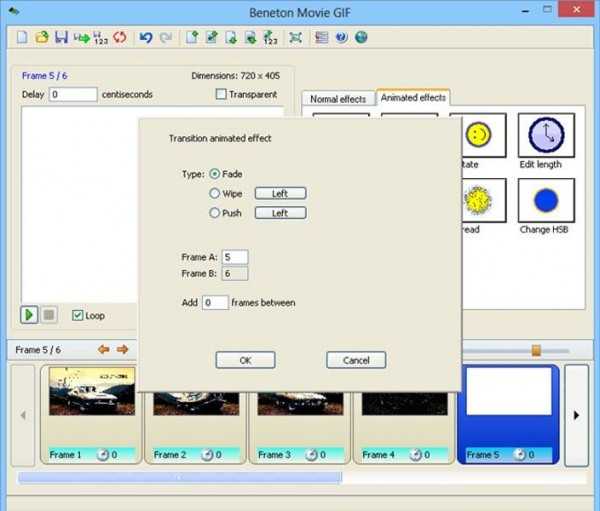Click the options list icon in toolbar

coord(321,38)
